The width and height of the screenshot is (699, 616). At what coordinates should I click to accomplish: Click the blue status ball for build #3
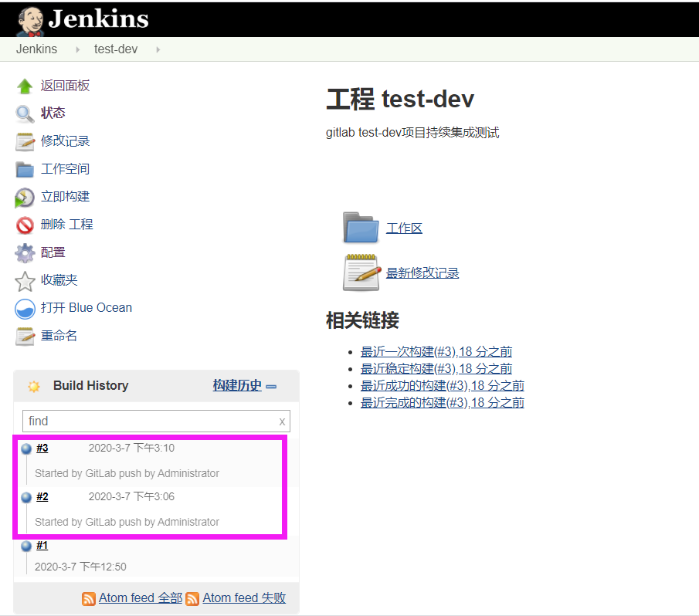coord(26,448)
